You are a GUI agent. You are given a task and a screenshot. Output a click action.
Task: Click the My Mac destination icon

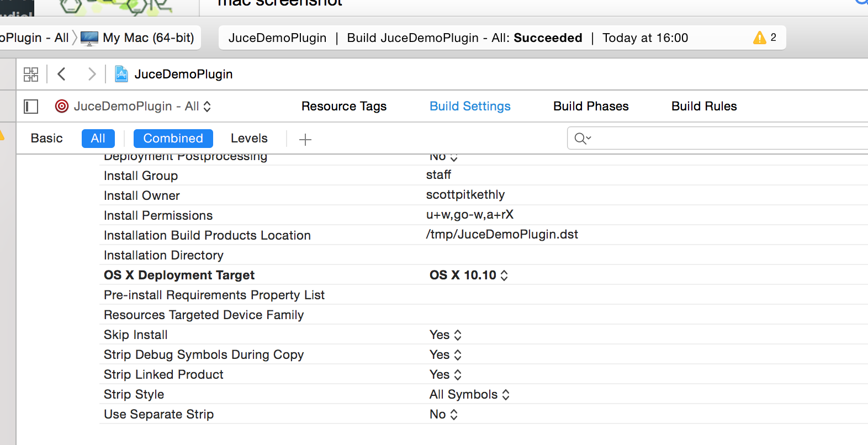tap(89, 38)
